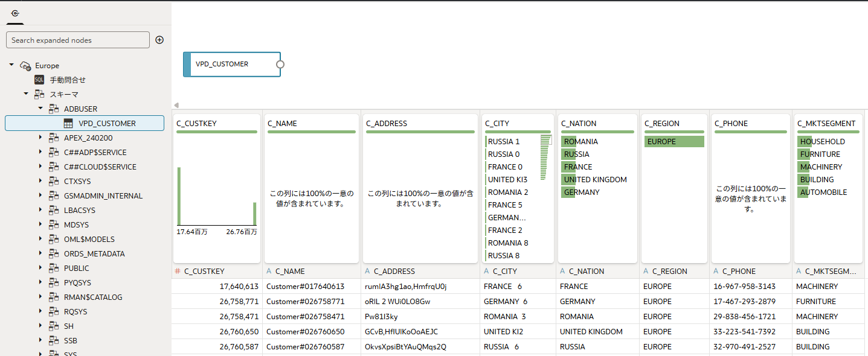The width and height of the screenshot is (868, 356).
Task: Select the ORDS_METADATA tree item
Action: coord(94,253)
